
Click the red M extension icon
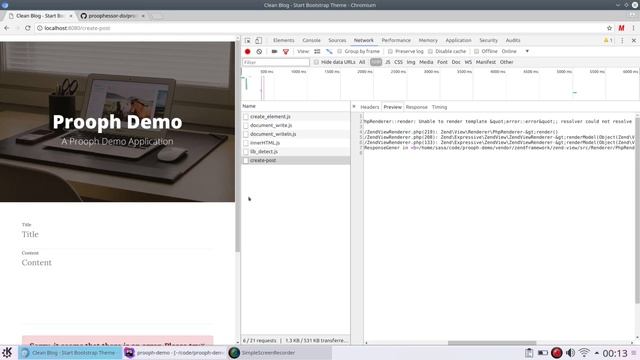621,28
